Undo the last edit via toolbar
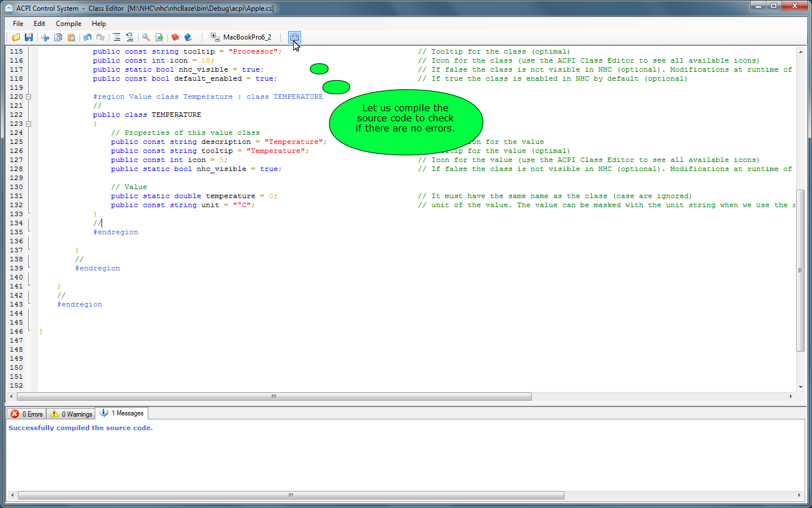Screen dimensions: 812x508 coord(87,37)
